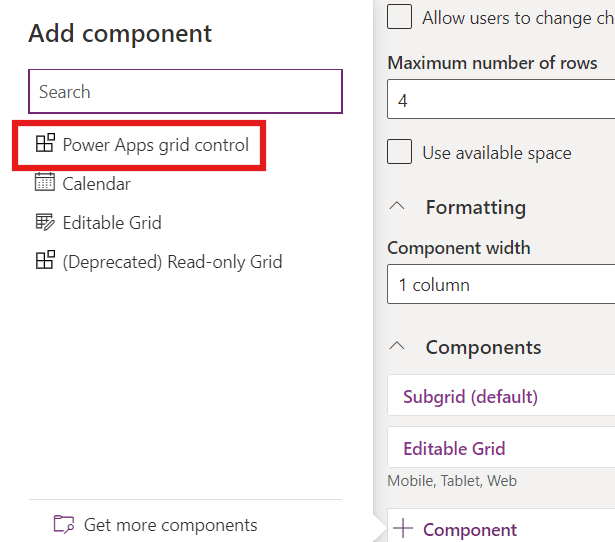
Task: Click the Deprecated Read-only Grid icon
Action: click(44, 261)
